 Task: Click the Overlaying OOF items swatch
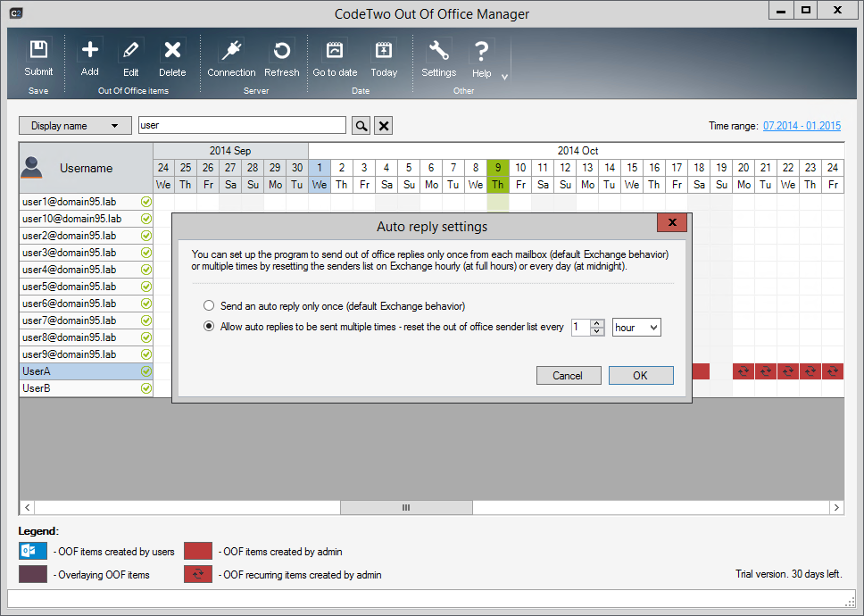coord(33,574)
